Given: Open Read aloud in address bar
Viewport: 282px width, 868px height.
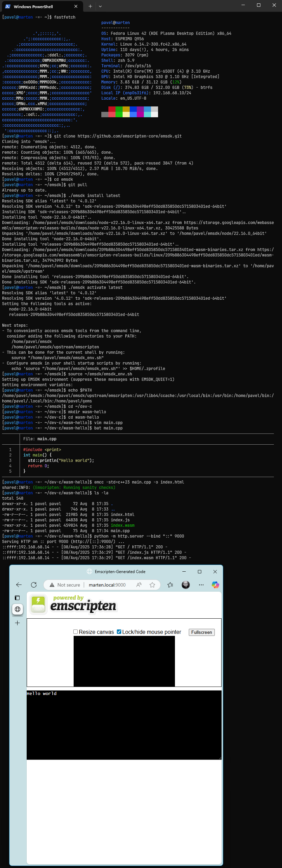Looking at the screenshot, I should (x=139, y=585).
